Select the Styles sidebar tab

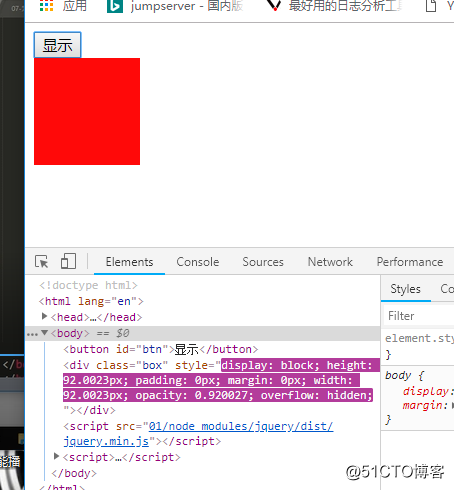405,289
